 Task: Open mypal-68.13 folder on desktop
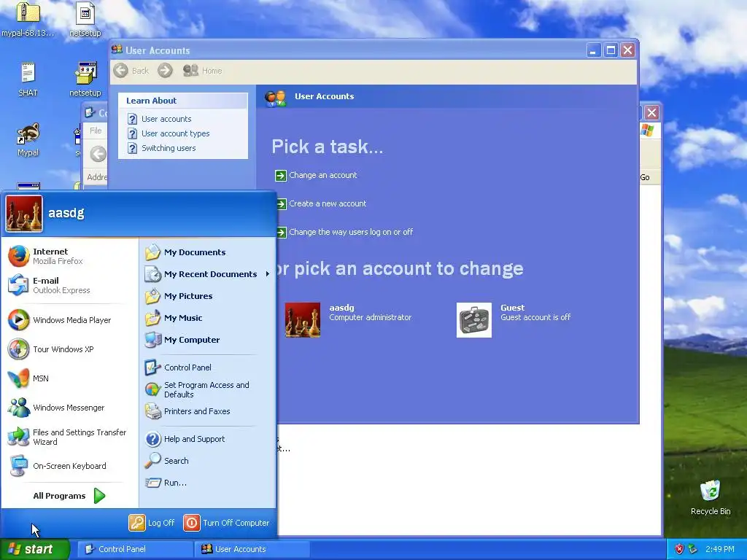[28, 19]
